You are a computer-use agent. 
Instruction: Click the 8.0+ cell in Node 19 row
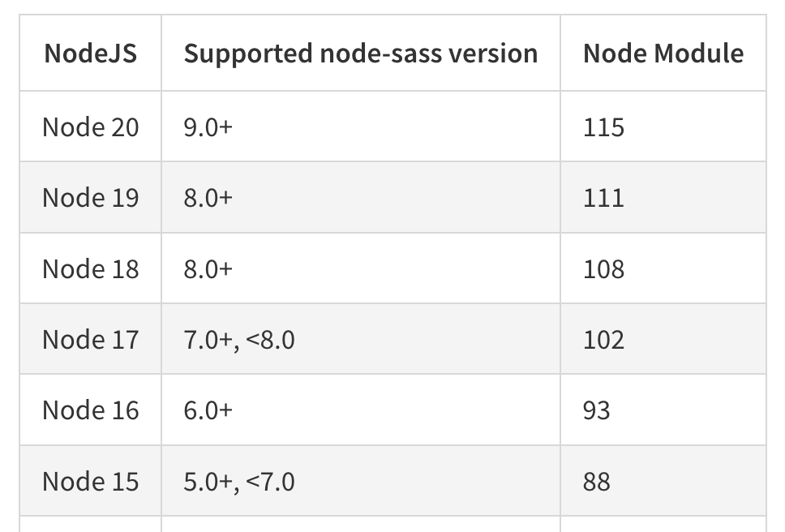[x=360, y=197]
